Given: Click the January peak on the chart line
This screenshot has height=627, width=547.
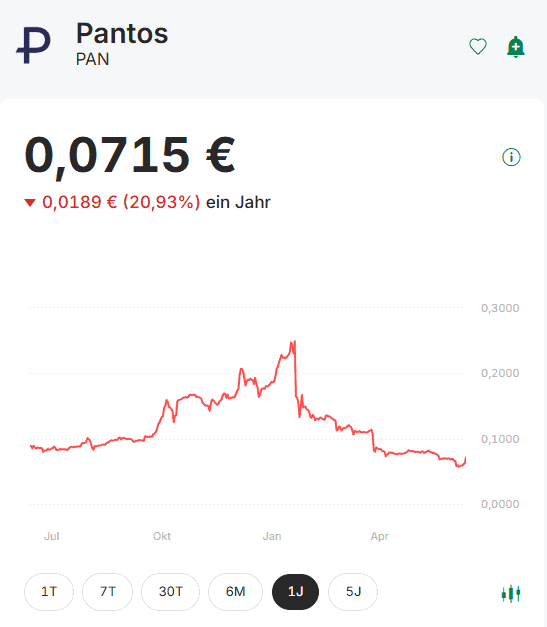Looking at the screenshot, I should click(294, 342).
